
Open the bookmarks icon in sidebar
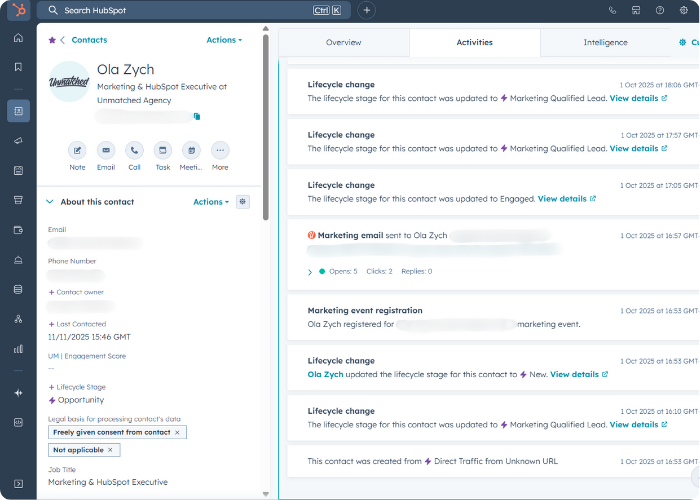(x=18, y=67)
